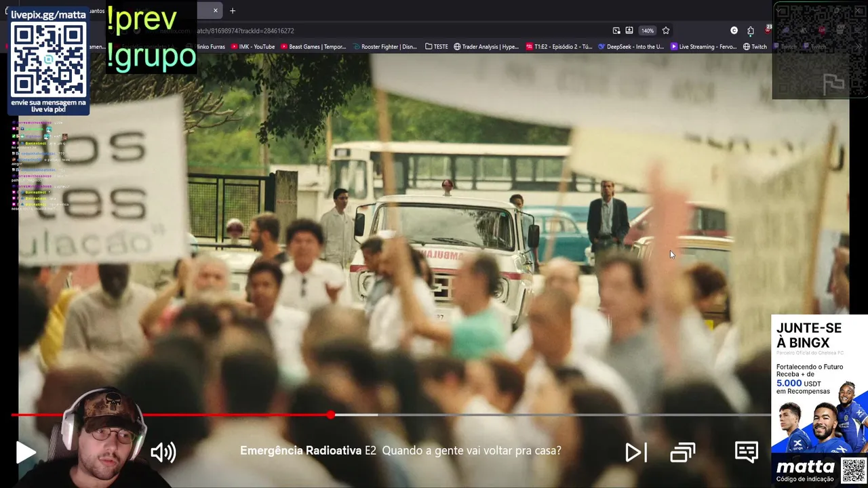Open audio and subtitles options
868x488 pixels.
746,452
